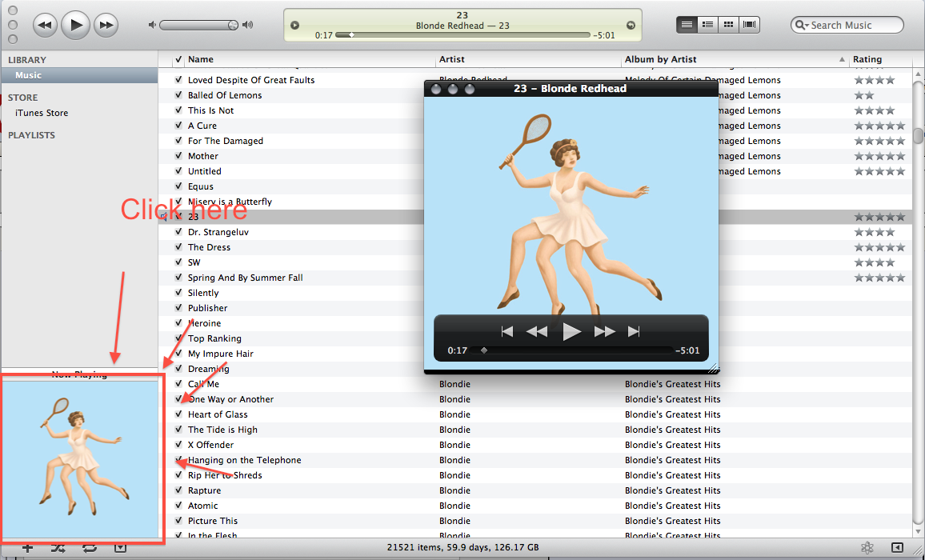Switch to Cover Flow view
Screen dimensions: 925x560
coord(749,25)
